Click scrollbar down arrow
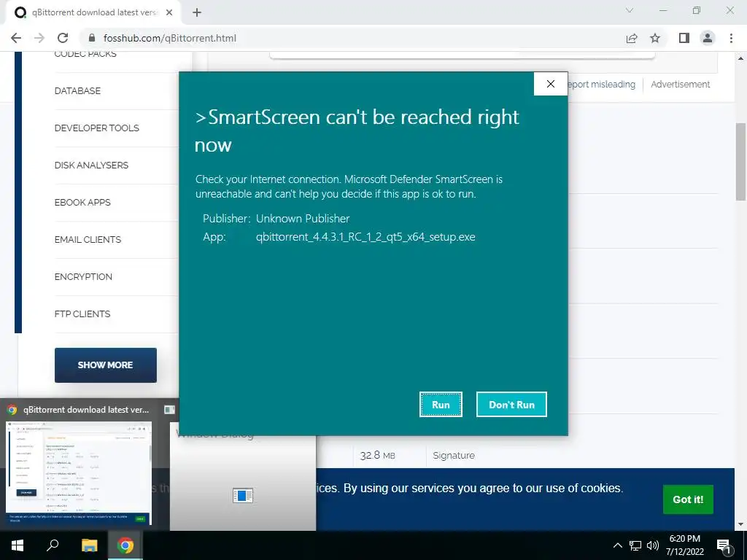747x560 pixels. (x=741, y=525)
